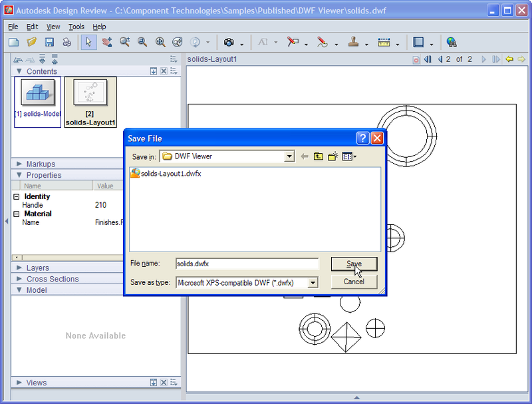Click the Save button in dialog
The height and width of the screenshot is (404, 532).
(354, 264)
